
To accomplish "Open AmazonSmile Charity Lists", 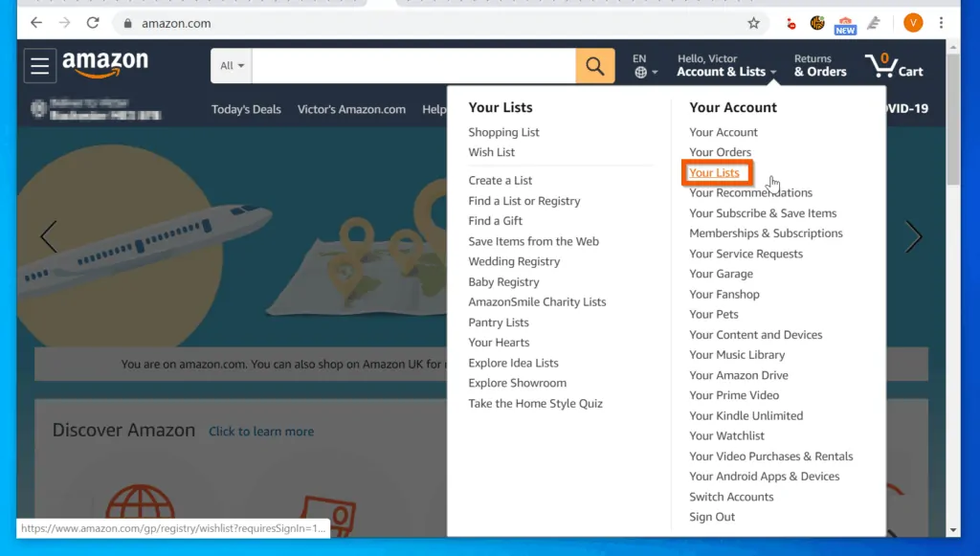I will 537,302.
